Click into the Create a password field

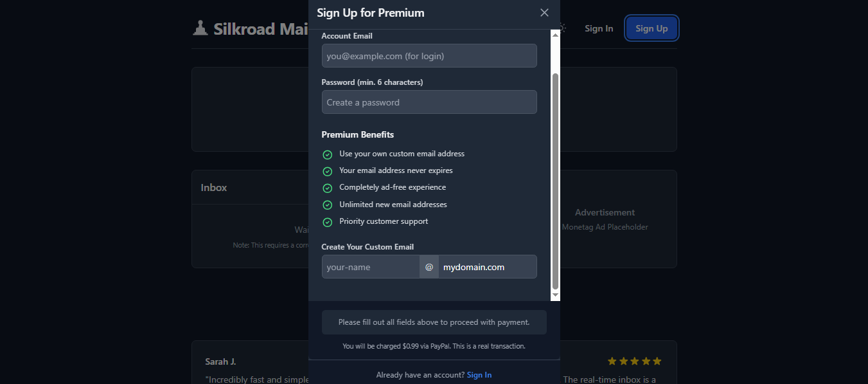pos(429,102)
